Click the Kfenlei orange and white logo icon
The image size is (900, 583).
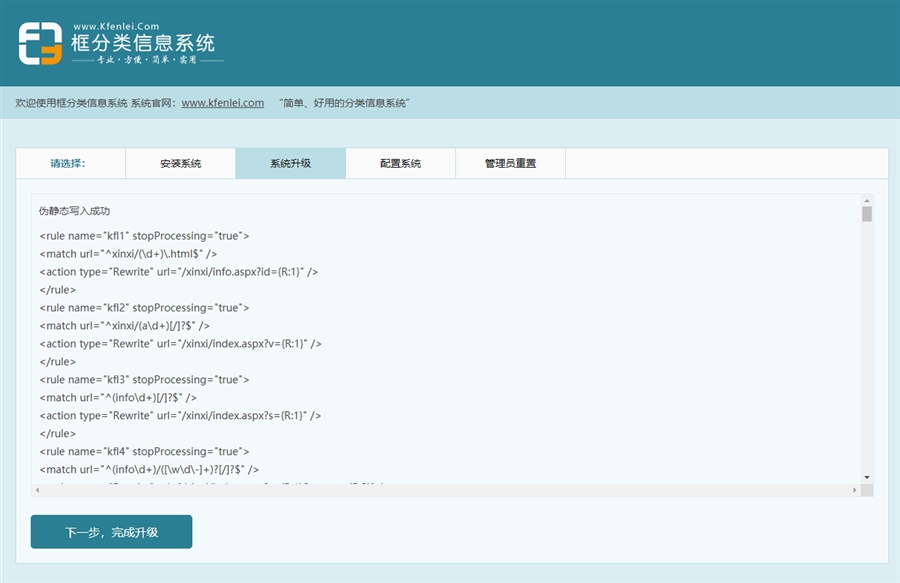(x=40, y=43)
